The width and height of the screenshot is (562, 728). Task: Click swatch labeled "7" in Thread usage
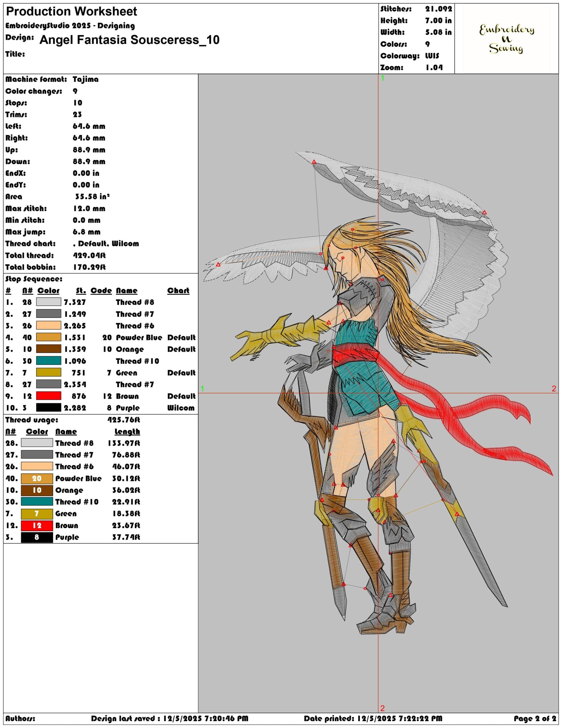click(x=37, y=514)
